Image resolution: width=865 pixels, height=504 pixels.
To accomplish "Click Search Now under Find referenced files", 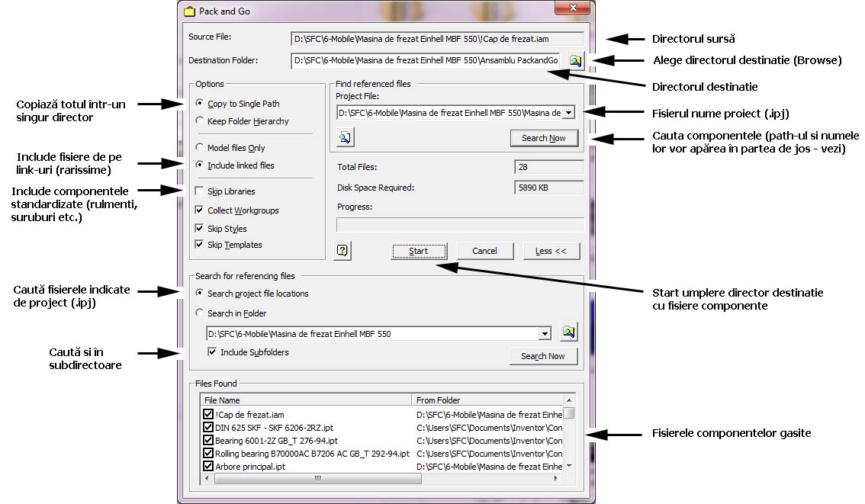I will click(544, 138).
